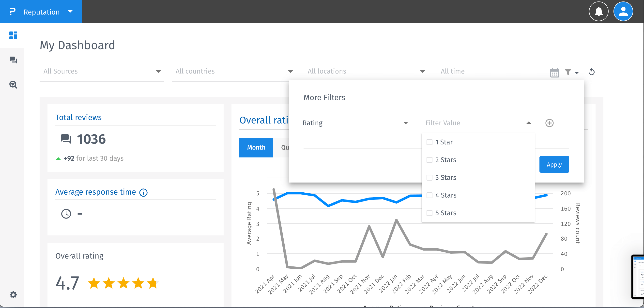
Task: Open the calendar date picker icon
Action: click(x=554, y=73)
